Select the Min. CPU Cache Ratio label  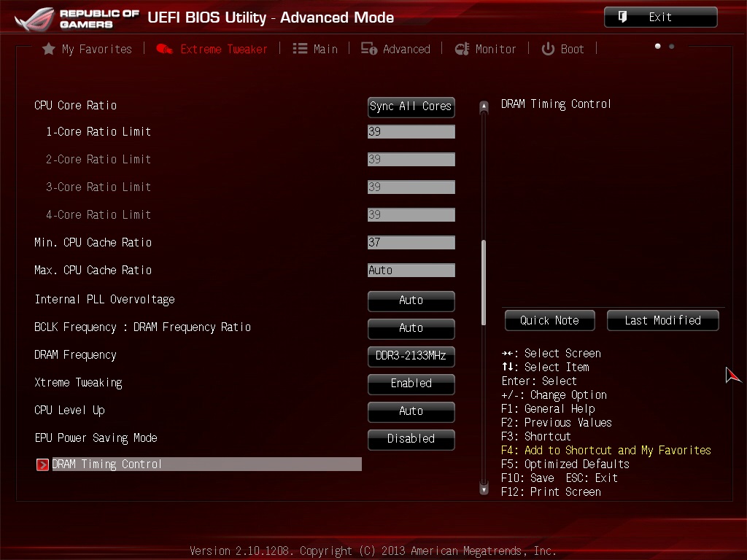pos(93,242)
